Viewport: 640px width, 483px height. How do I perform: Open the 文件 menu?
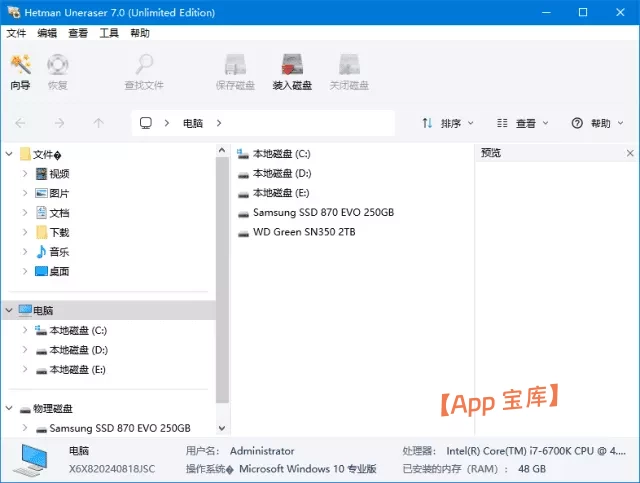[x=16, y=33]
